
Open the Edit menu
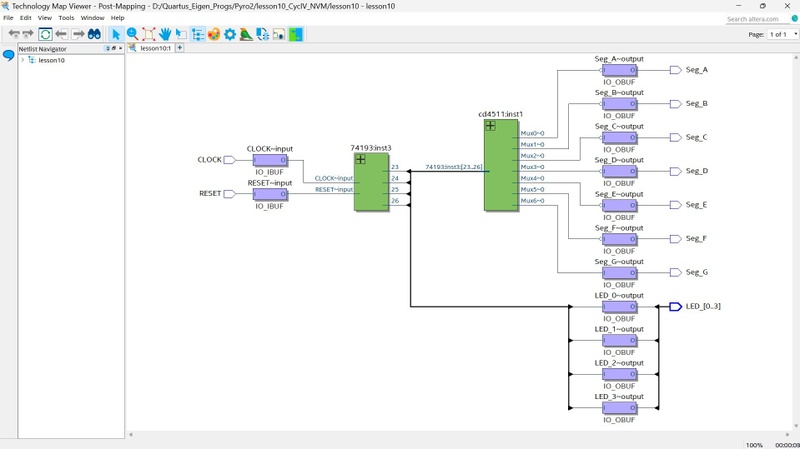(x=26, y=17)
